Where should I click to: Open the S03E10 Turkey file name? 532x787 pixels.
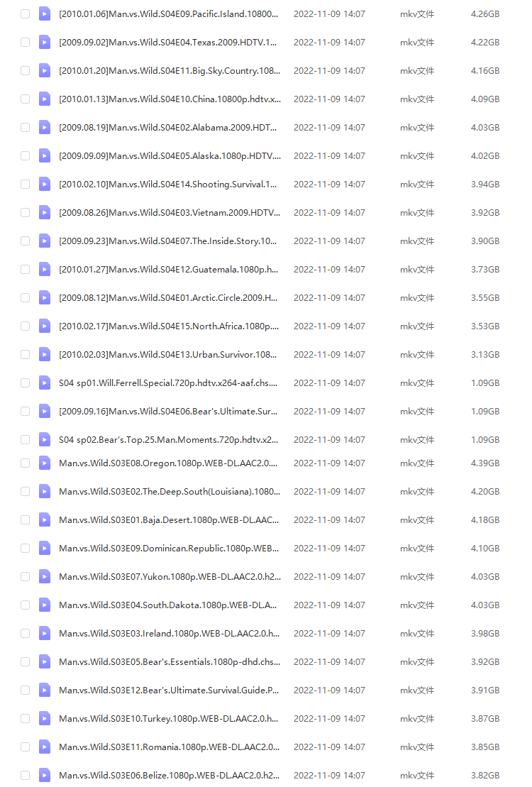pos(169,718)
